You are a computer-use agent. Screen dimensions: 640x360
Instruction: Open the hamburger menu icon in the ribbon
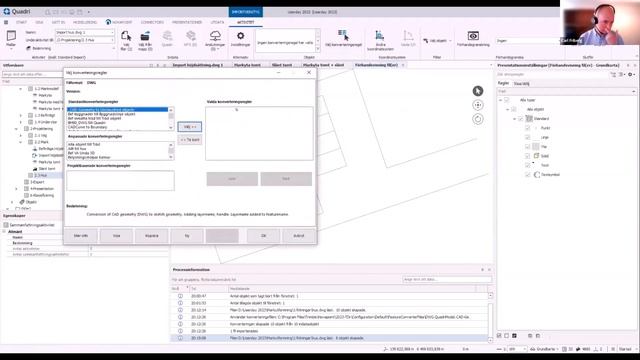[6, 22]
